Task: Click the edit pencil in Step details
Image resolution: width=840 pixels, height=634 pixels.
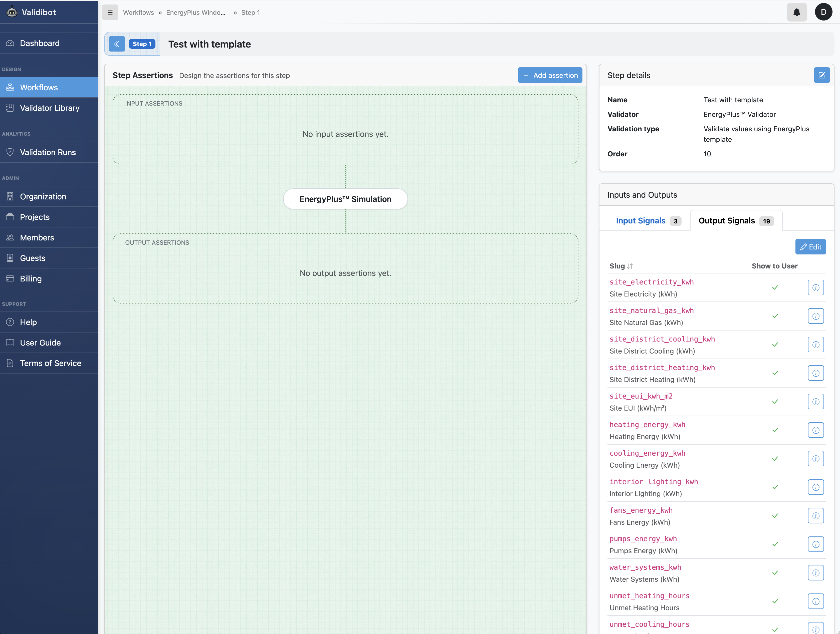Action: (821, 75)
